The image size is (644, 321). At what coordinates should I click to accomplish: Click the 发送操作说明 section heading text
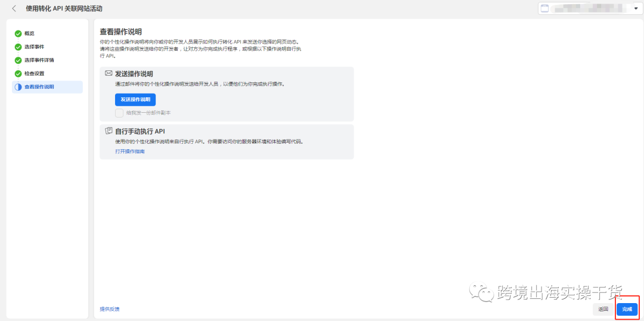click(134, 74)
